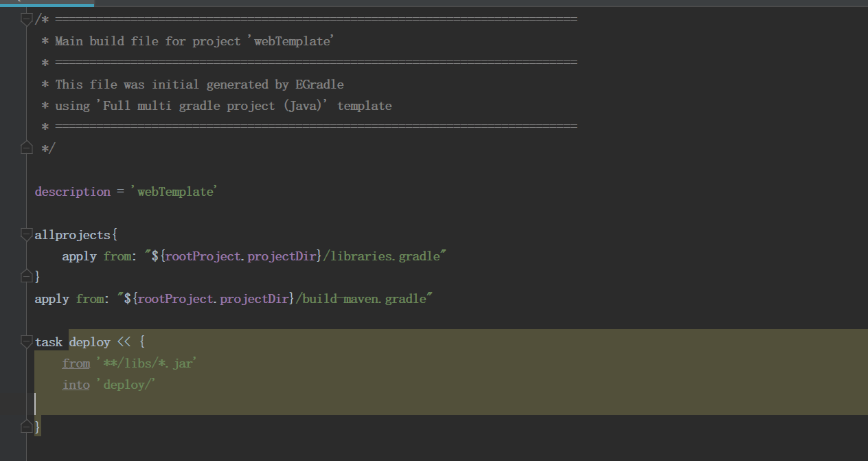Click the '<<' operator after deploy
This screenshot has width=868, height=461.
[x=124, y=341]
